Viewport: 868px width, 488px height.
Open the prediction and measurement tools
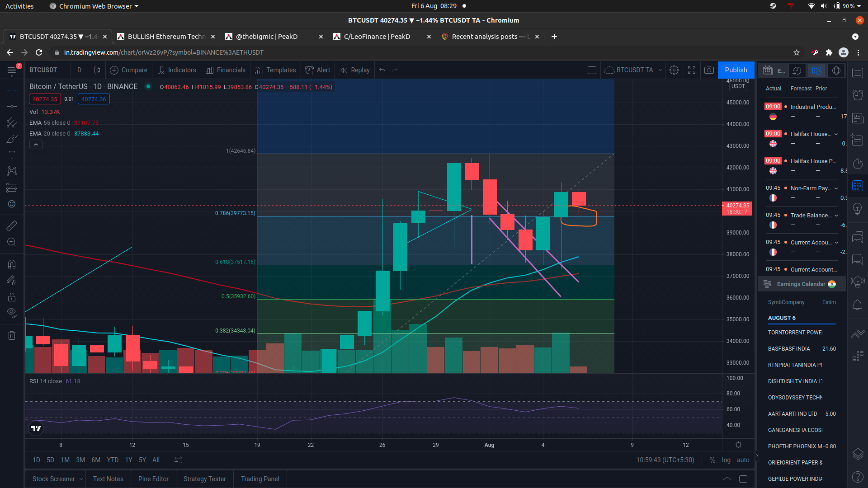[x=12, y=188]
